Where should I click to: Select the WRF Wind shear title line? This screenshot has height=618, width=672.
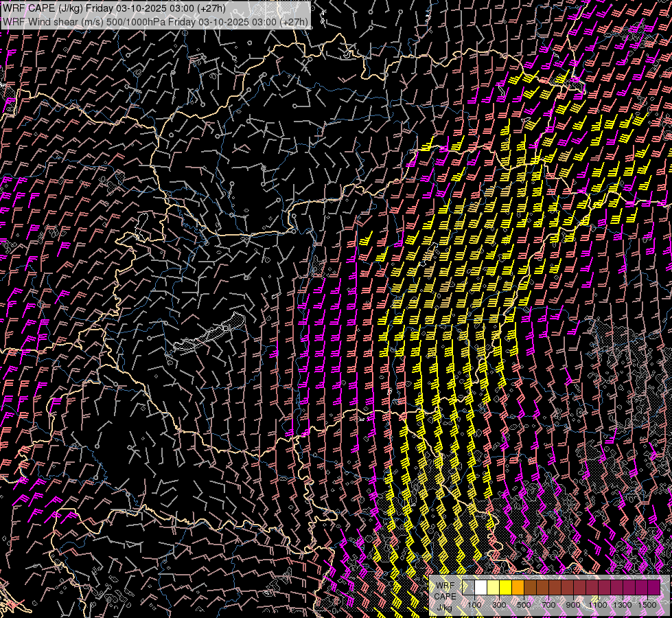click(155, 21)
